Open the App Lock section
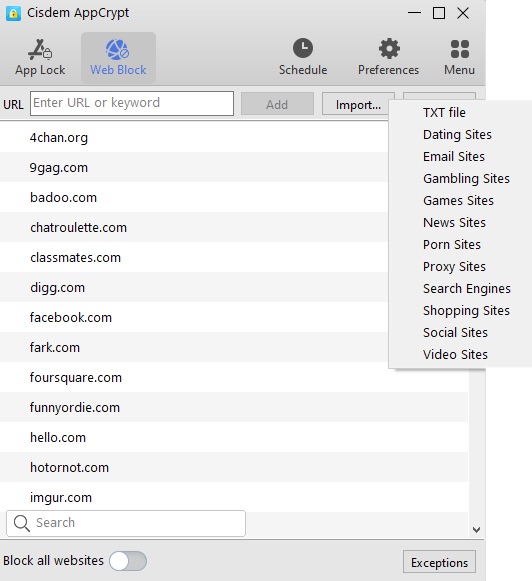Viewport: 532px width, 581px height. 40,58
